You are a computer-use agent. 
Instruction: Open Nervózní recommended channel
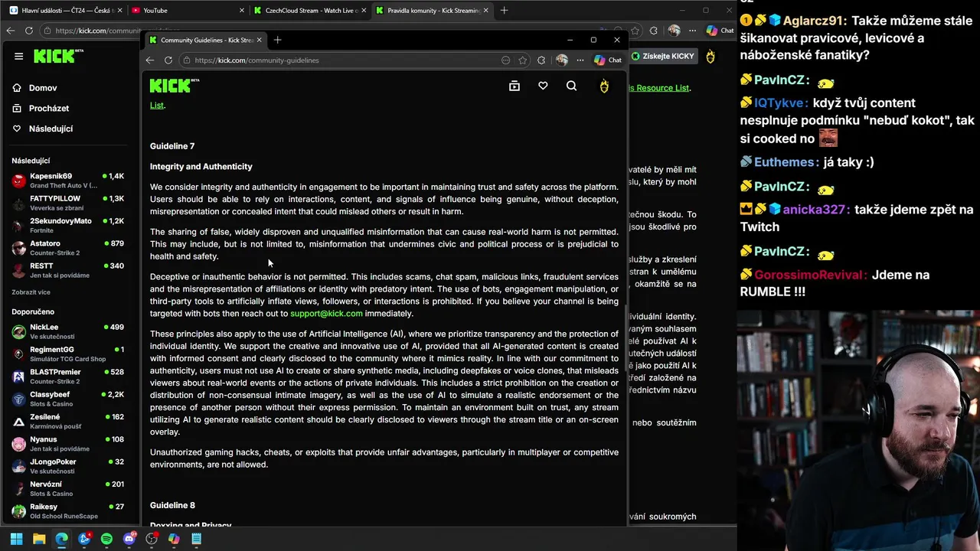pos(68,488)
